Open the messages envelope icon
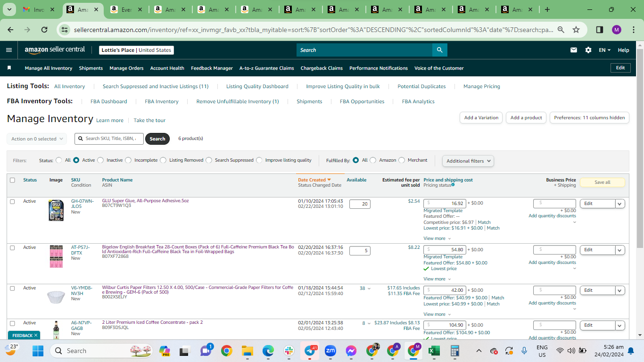 tap(574, 50)
